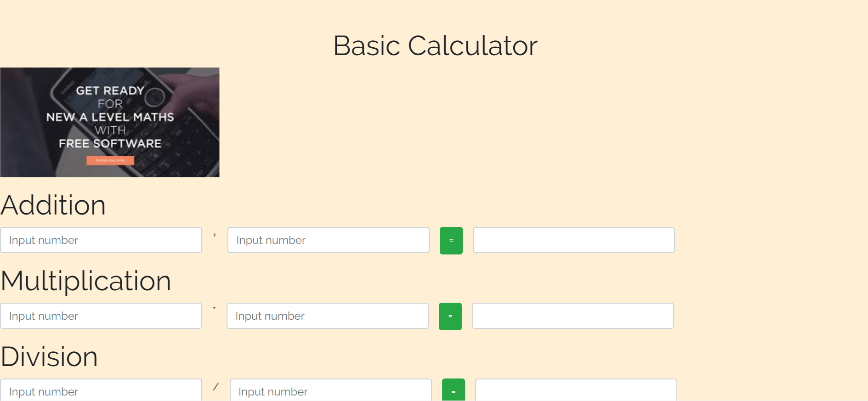Click the second Multiplication input number field
The image size is (868, 401).
click(328, 316)
